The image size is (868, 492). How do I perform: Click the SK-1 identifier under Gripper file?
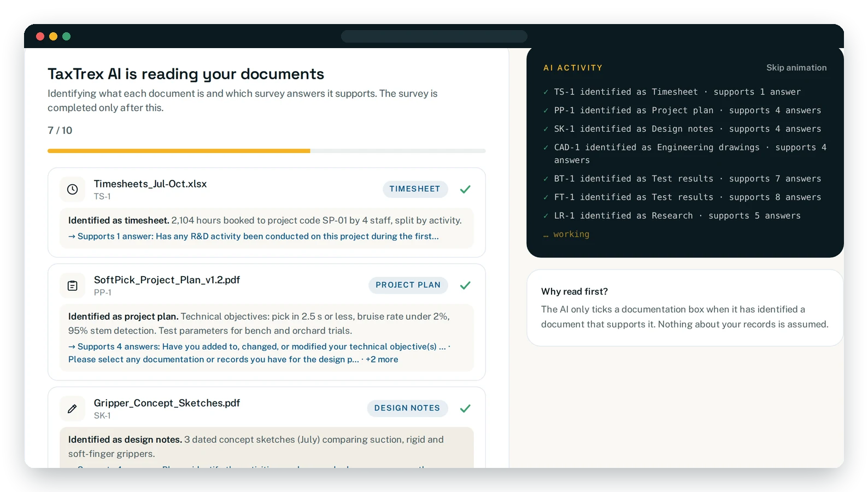pyautogui.click(x=102, y=415)
